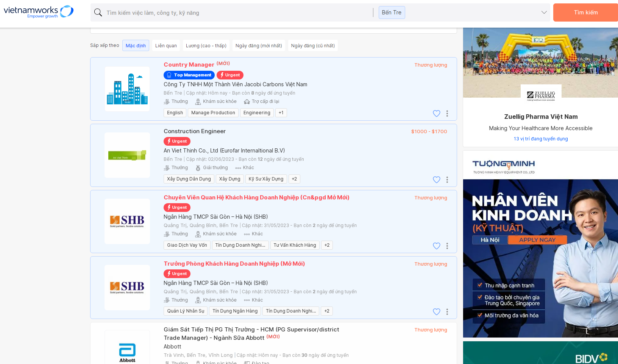
Task: Open more options for Trưởng Phòng Khách Hàng job
Action: click(x=447, y=312)
